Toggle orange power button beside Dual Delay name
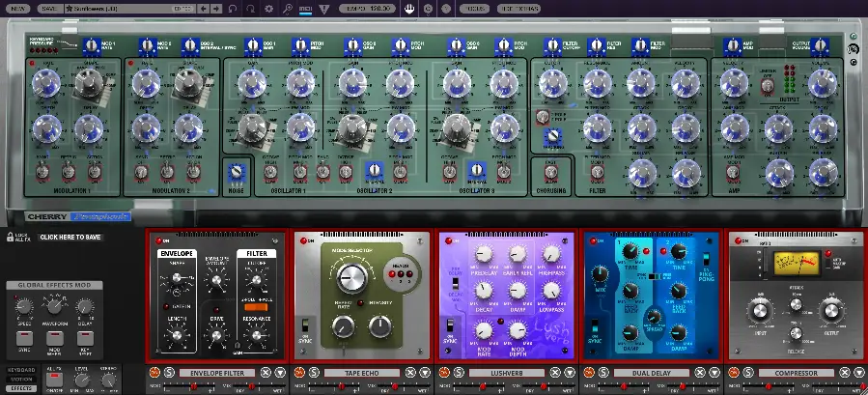The image size is (868, 395). point(588,373)
